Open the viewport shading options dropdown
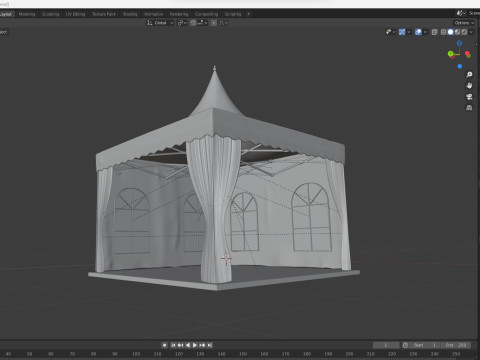The width and height of the screenshot is (480, 360). [471, 32]
